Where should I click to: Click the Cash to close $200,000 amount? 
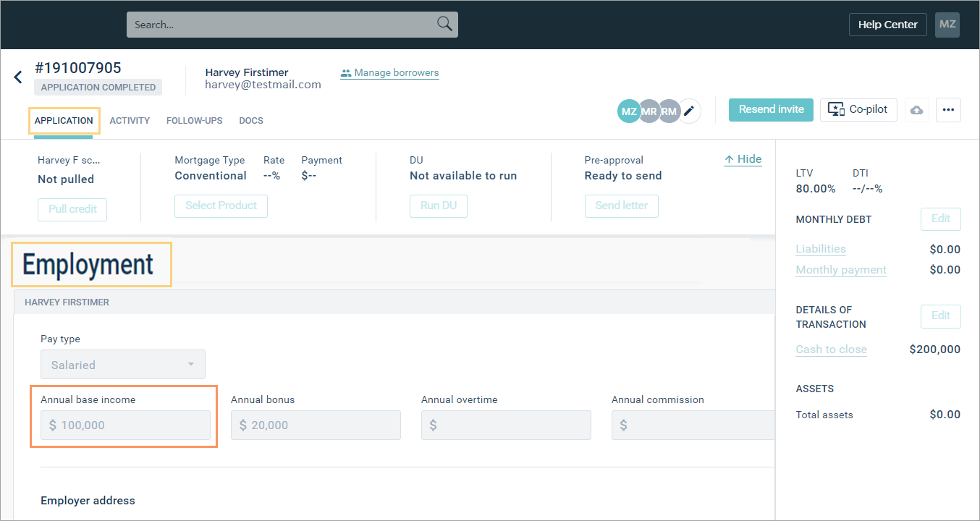tap(934, 350)
